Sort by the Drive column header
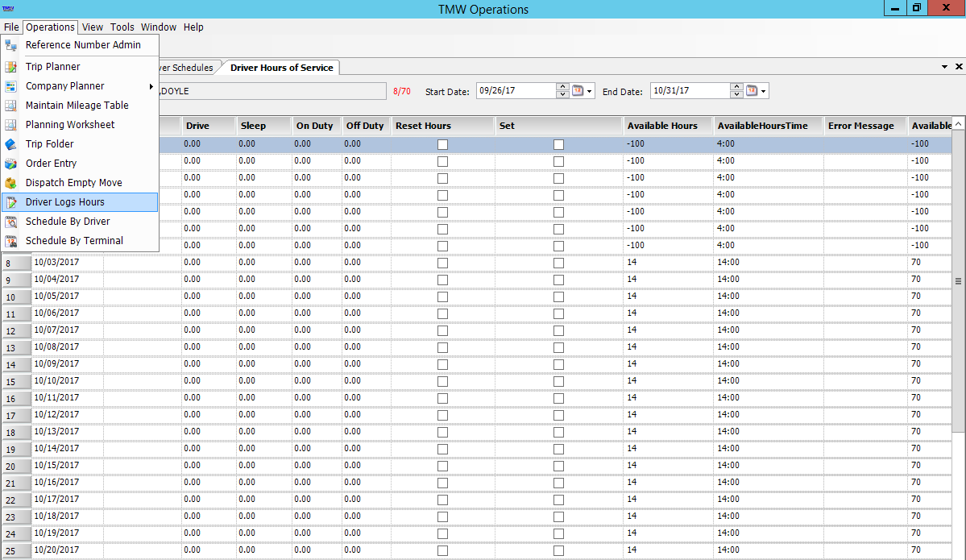 tap(209, 126)
